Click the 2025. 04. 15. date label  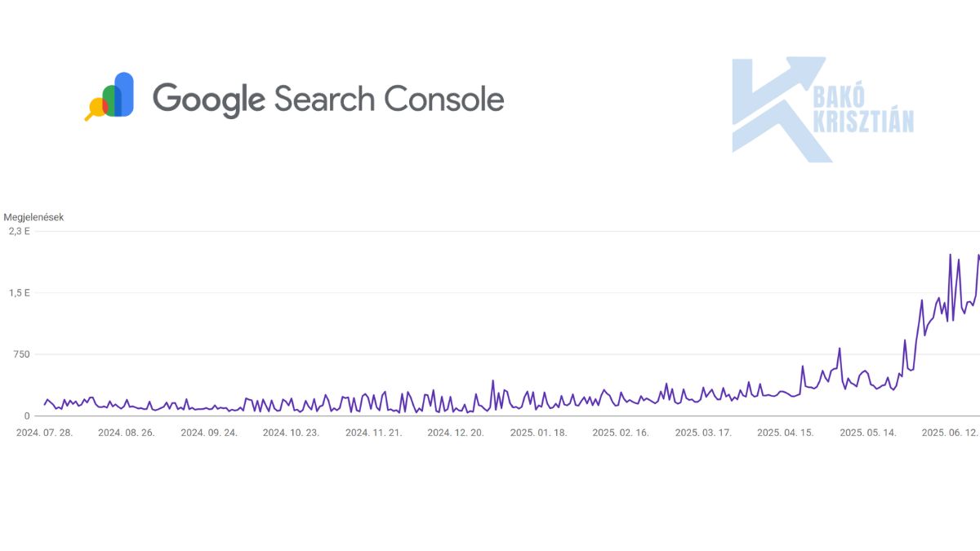click(786, 433)
